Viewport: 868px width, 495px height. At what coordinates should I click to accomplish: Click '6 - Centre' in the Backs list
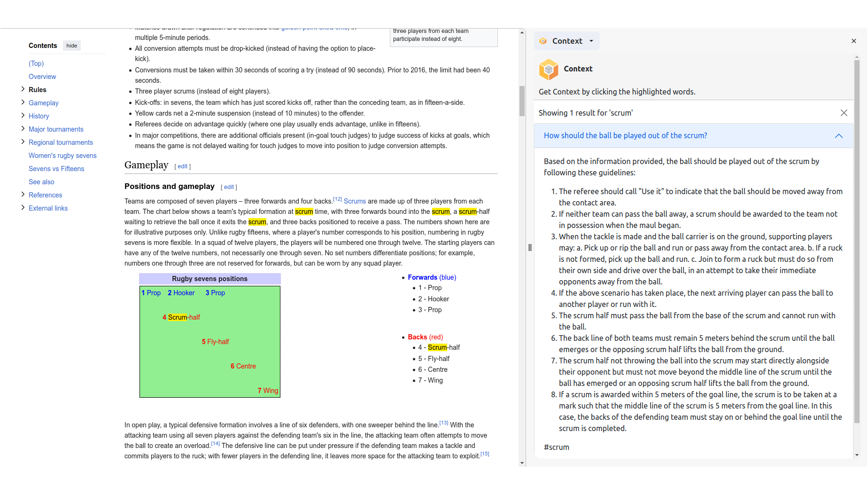pos(433,369)
